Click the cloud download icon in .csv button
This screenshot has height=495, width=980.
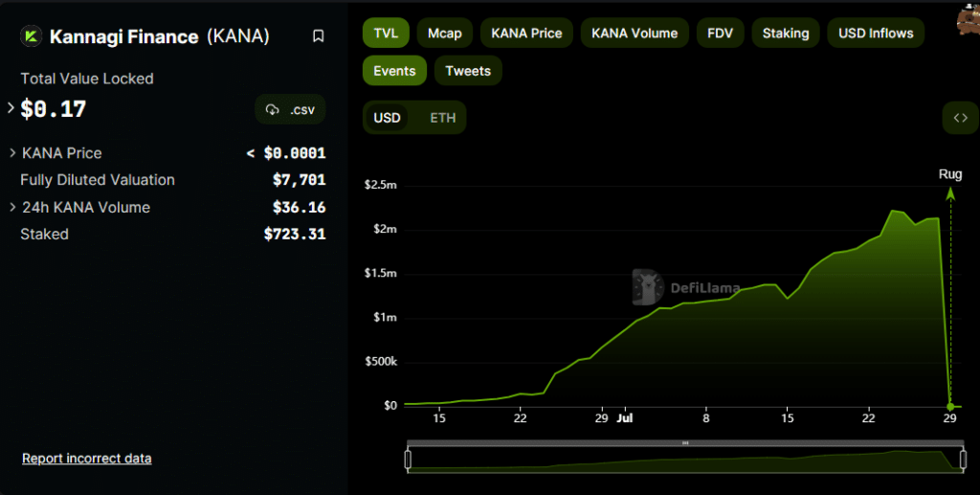coord(272,110)
